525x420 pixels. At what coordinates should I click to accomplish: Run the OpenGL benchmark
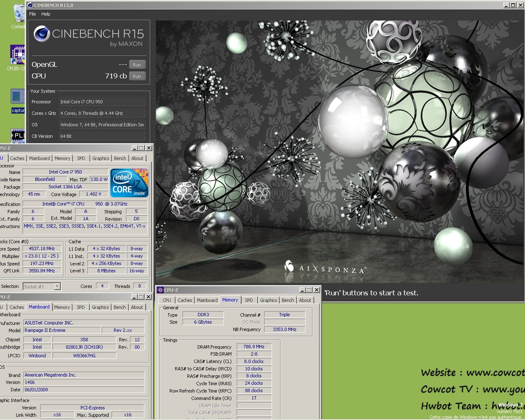click(x=137, y=65)
